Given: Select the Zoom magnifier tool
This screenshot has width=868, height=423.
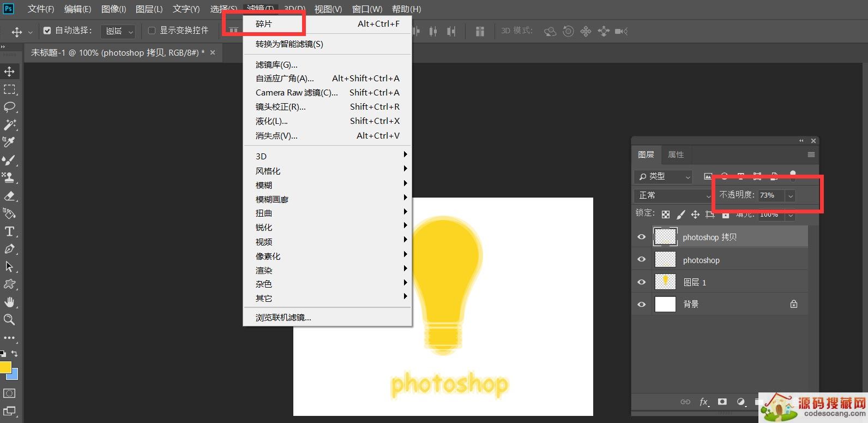Looking at the screenshot, I should 9,320.
